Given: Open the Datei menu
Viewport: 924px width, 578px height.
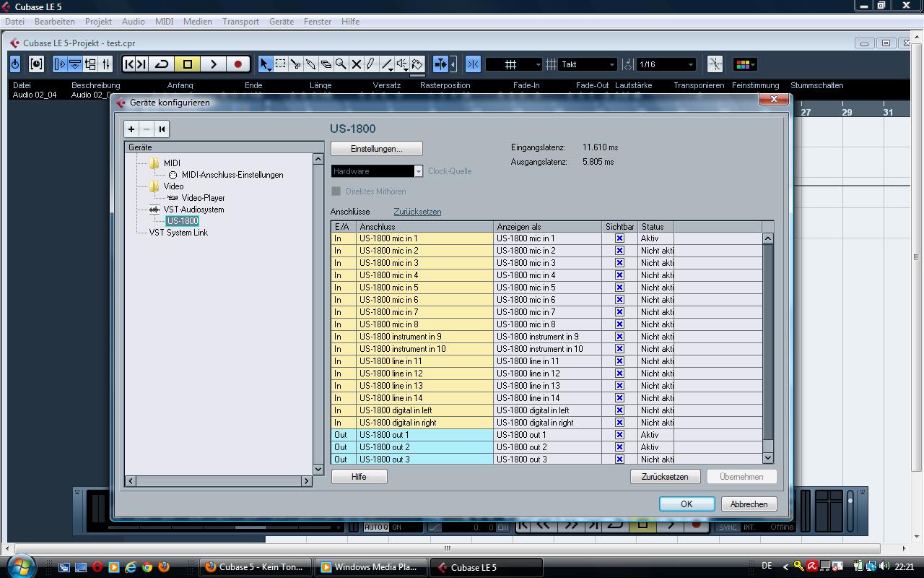Looking at the screenshot, I should 14,22.
